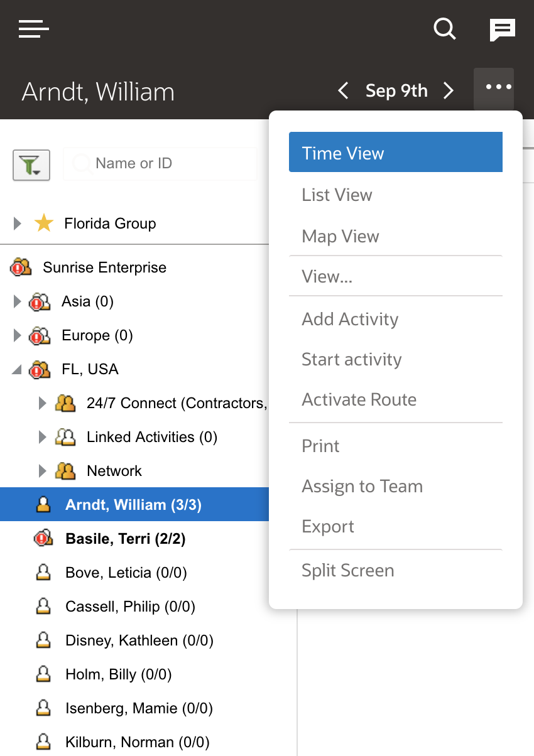The width and height of the screenshot is (534, 756).
Task: Click the person icon beside Bove, Leticia
Action: [x=42, y=572]
